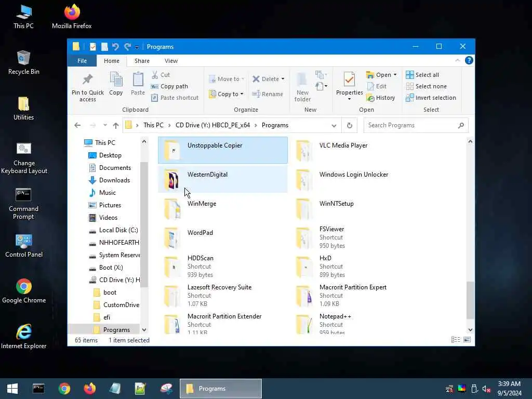
Task: Click Select none in ribbon
Action: coord(427,86)
